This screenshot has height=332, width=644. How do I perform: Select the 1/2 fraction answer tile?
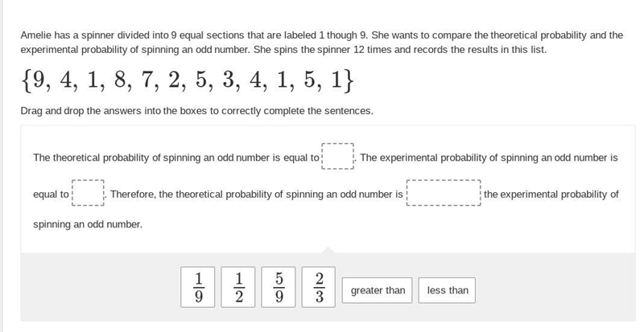tap(237, 287)
